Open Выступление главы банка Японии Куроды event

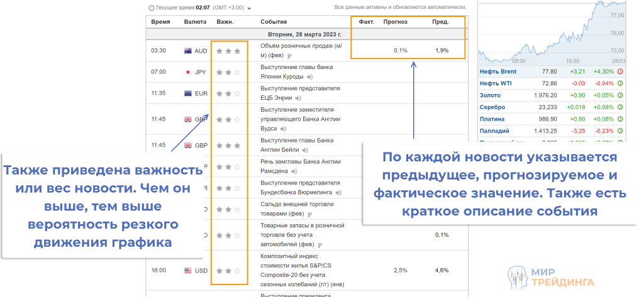[x=297, y=72]
